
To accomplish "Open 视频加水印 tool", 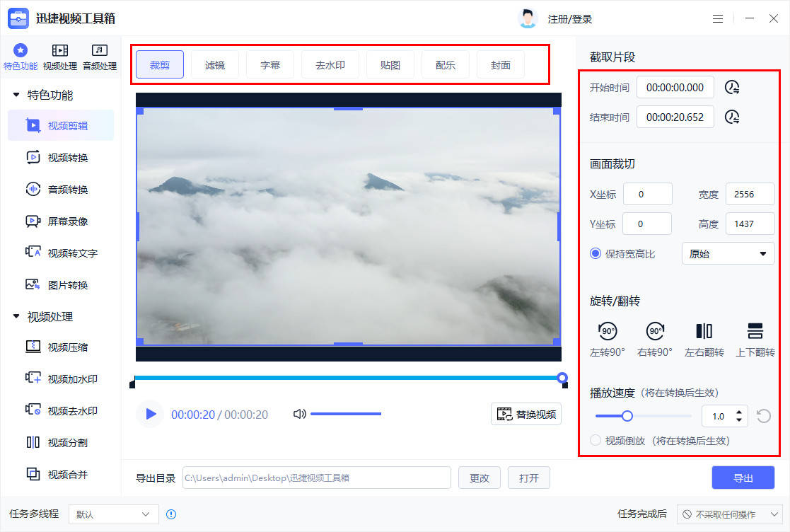I will point(61,378).
